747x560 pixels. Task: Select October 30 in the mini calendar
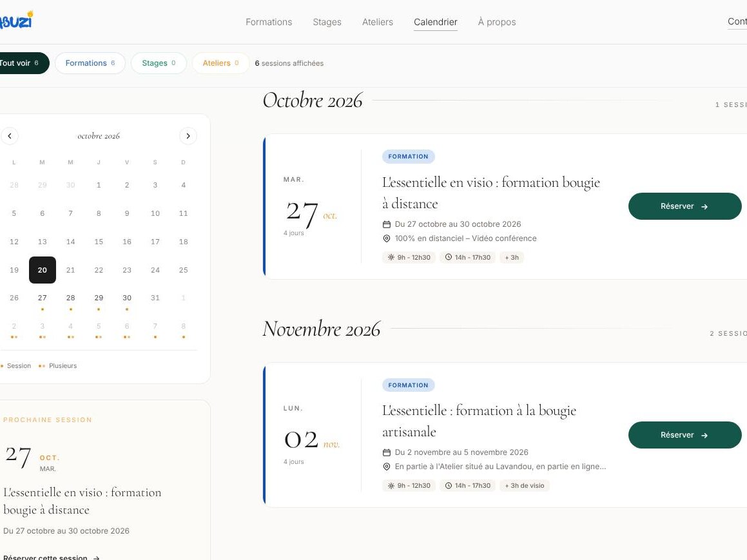(x=127, y=298)
